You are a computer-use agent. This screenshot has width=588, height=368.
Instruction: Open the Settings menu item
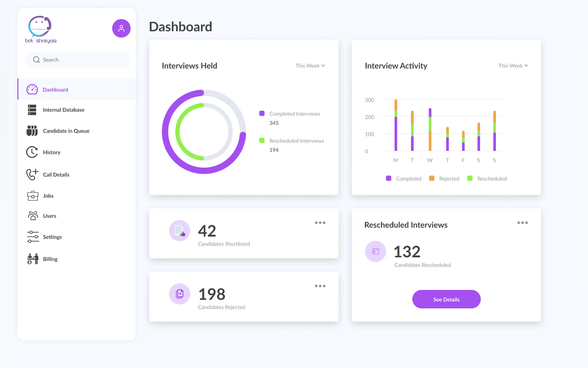[52, 237]
